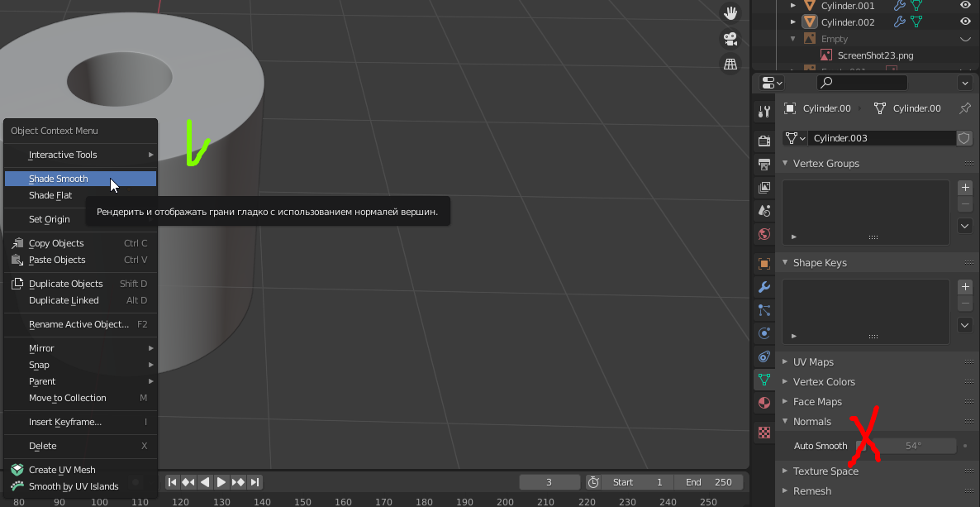The width and height of the screenshot is (980, 507).
Task: Open the Render properties tab
Action: tap(764, 141)
